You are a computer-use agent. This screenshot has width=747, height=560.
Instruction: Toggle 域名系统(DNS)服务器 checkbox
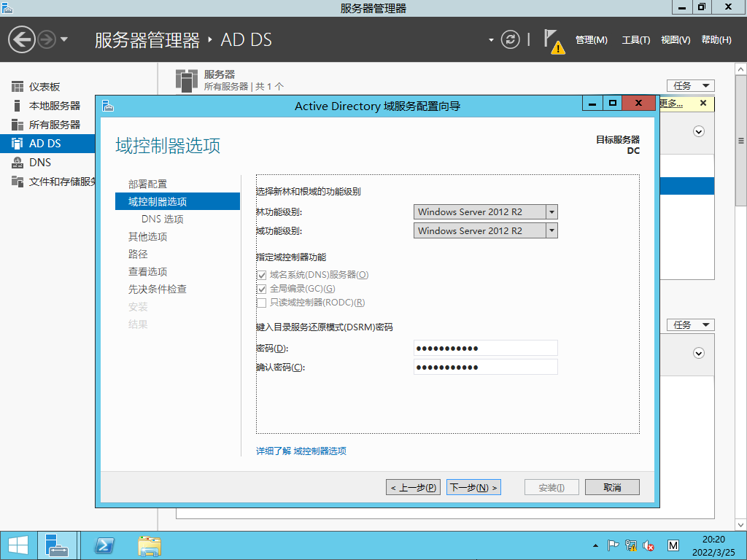coord(262,275)
